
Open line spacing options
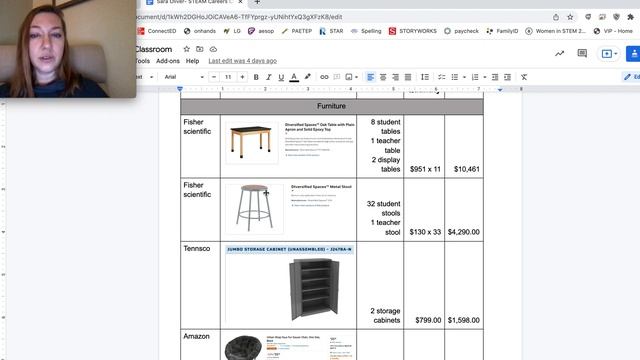(x=425, y=77)
